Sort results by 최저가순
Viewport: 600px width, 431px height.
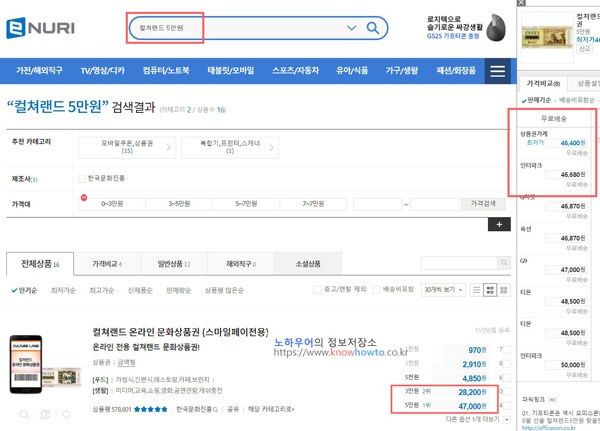[63, 291]
